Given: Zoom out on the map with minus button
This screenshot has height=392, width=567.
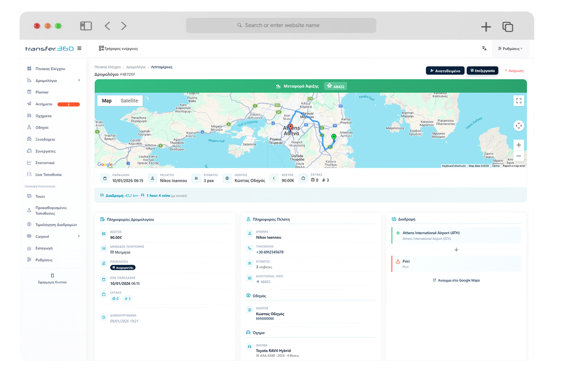Looking at the screenshot, I should coord(518,156).
